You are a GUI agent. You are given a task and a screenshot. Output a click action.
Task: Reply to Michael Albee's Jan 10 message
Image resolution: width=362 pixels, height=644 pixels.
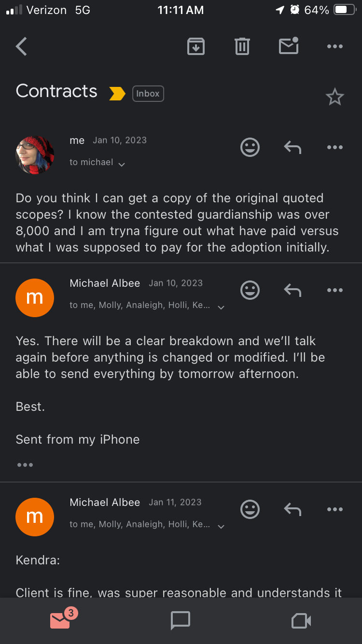[292, 290]
